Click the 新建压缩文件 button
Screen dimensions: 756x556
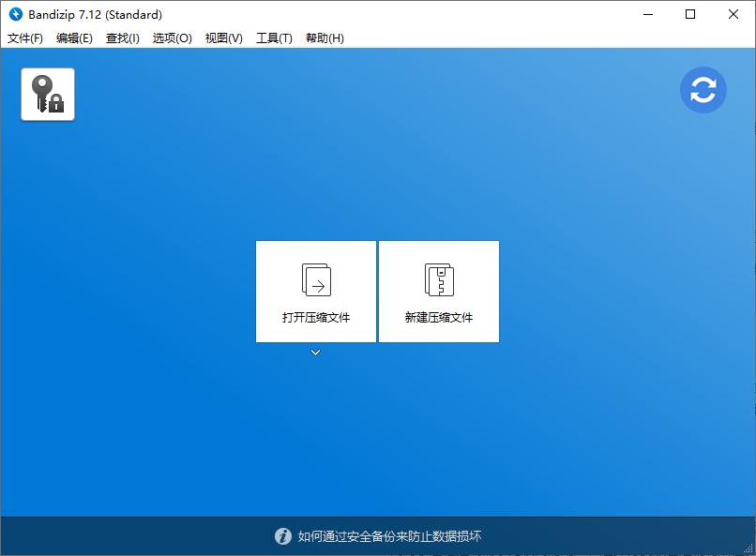point(438,292)
